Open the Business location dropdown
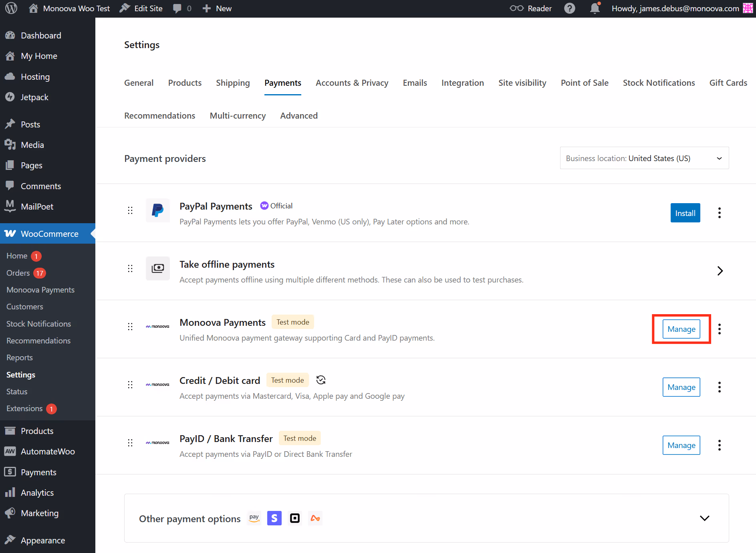The image size is (756, 553). tap(644, 158)
